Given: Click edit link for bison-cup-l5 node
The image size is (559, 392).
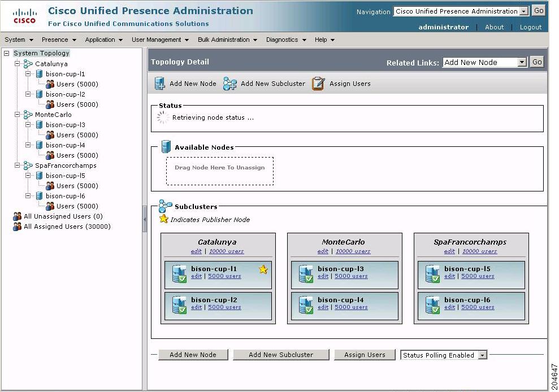Looking at the screenshot, I should pyautogui.click(x=449, y=276).
